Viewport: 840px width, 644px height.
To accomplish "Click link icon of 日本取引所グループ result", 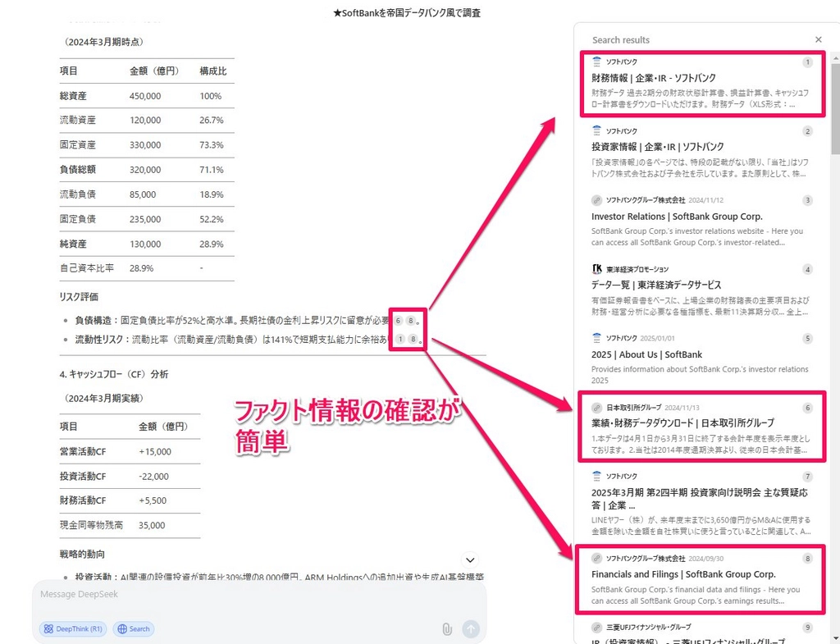I will click(597, 407).
